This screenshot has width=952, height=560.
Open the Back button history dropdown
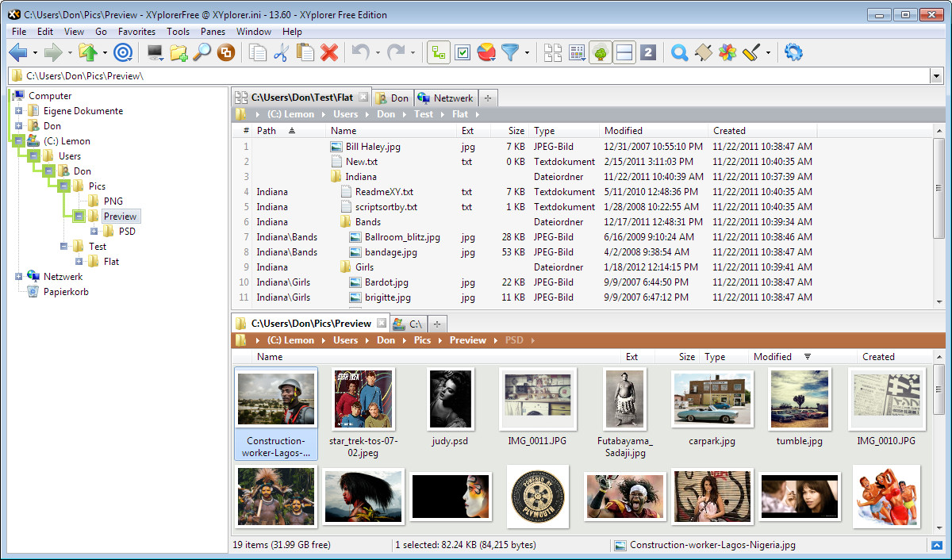[x=35, y=54]
